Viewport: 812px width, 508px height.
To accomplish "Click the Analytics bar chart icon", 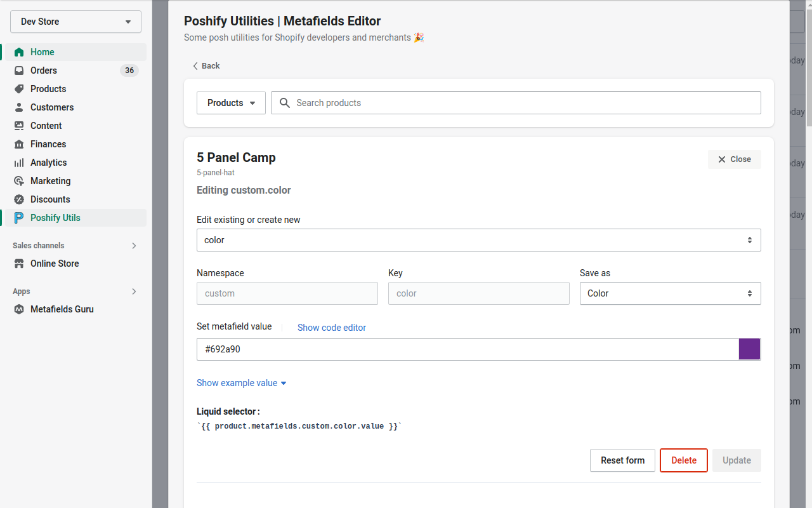I will pyautogui.click(x=19, y=163).
